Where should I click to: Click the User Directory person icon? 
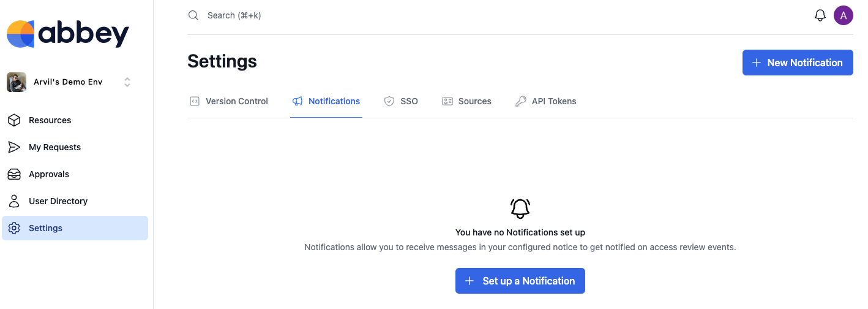pyautogui.click(x=14, y=201)
